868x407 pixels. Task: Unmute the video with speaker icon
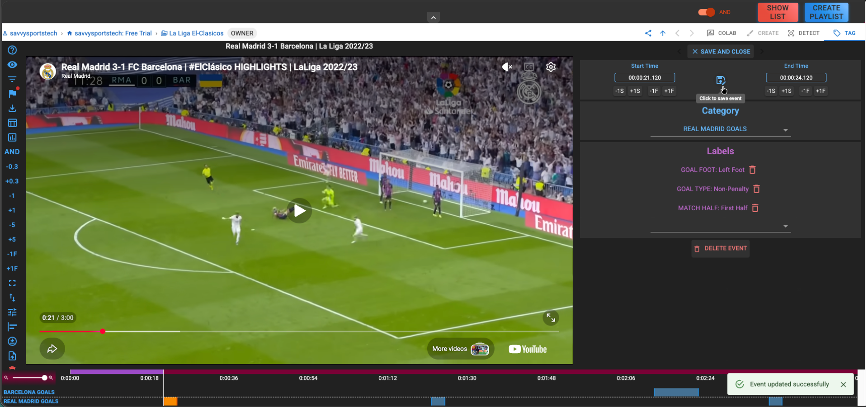click(x=507, y=67)
